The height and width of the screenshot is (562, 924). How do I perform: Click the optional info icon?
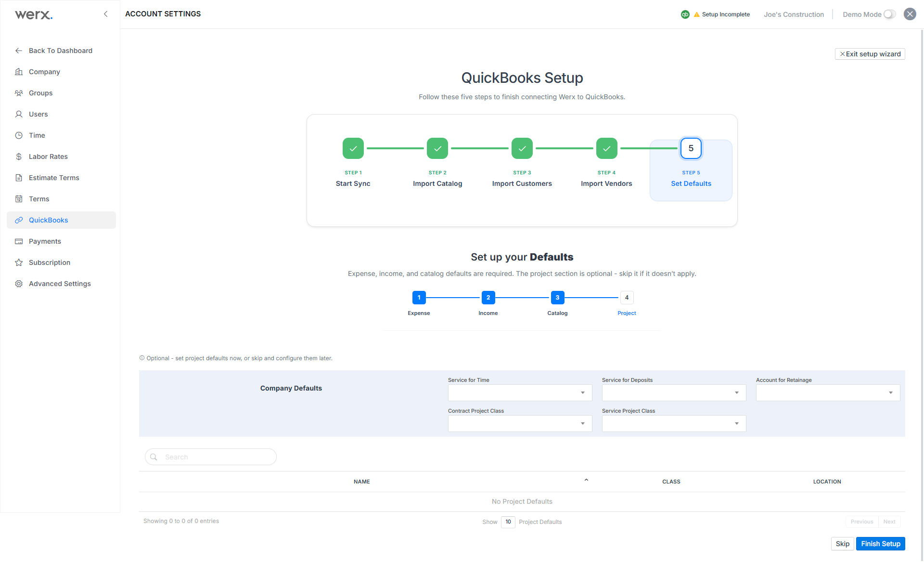[x=142, y=358]
